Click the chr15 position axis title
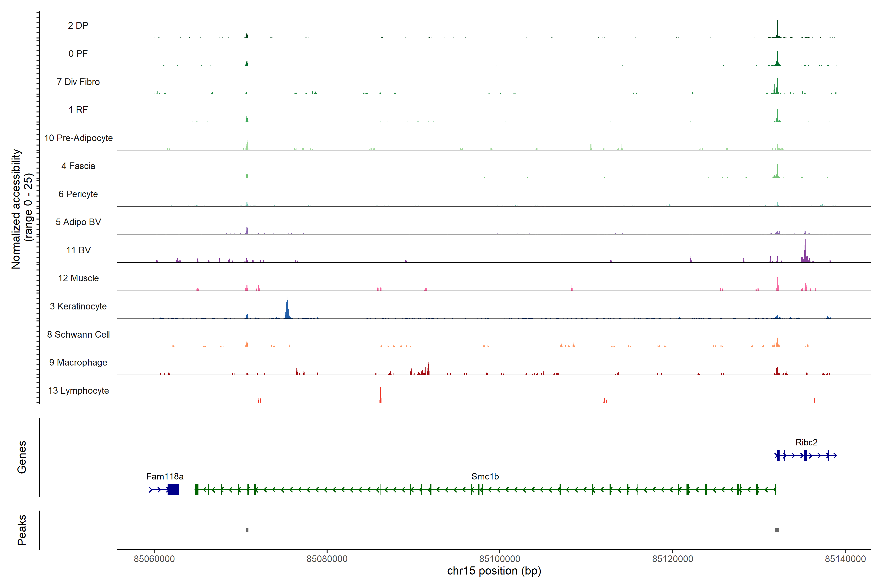The image size is (882, 588). 494,571
